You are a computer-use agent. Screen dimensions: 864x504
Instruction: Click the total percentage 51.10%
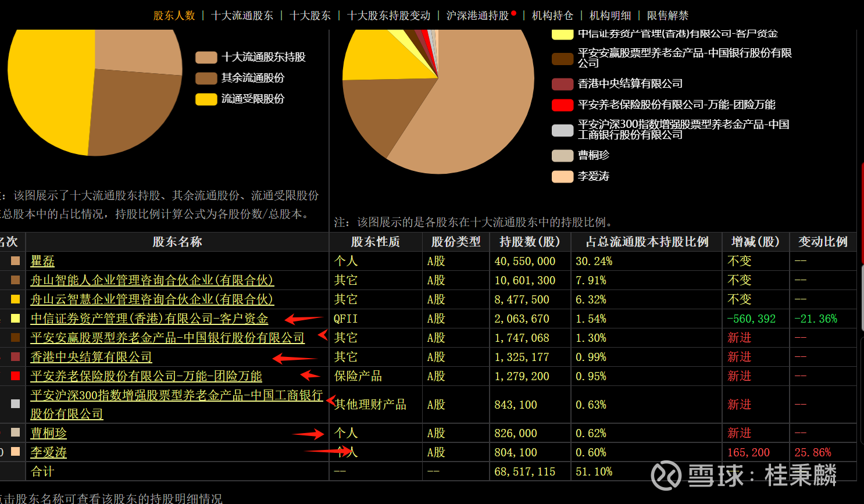tap(594, 472)
